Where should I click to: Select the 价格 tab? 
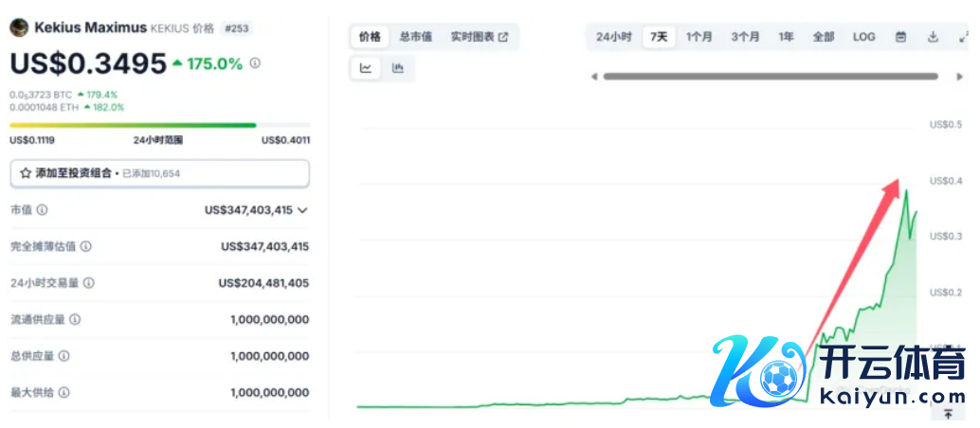pyautogui.click(x=370, y=37)
